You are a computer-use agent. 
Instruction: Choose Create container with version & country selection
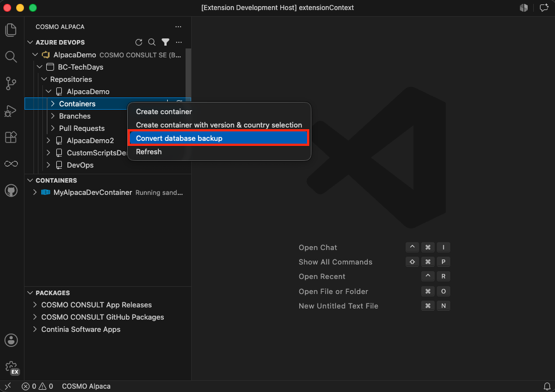pyautogui.click(x=219, y=125)
